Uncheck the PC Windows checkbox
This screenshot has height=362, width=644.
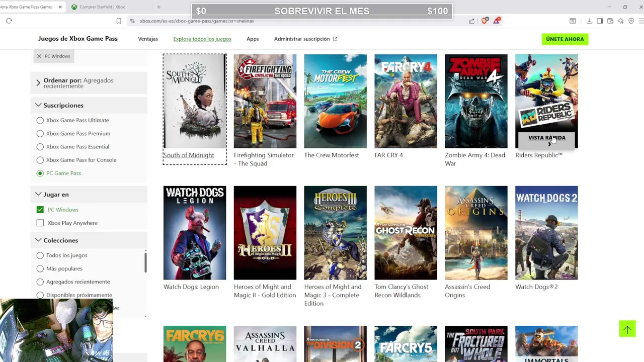(x=40, y=210)
